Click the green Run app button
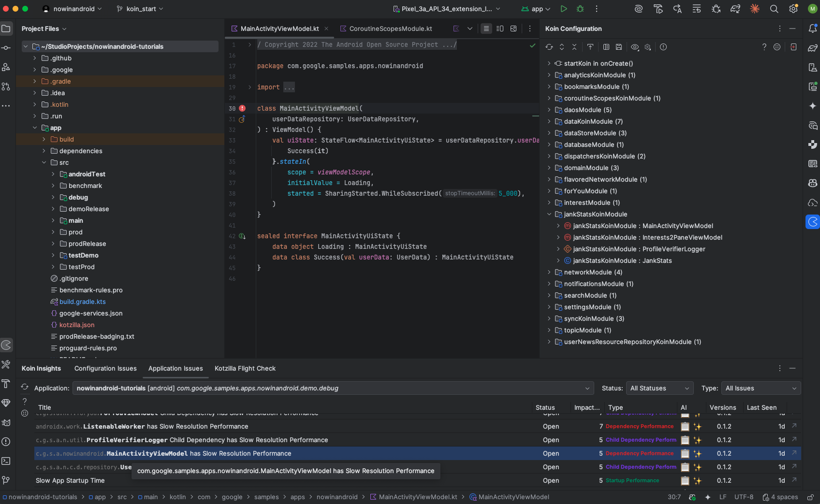This screenshot has width=820, height=504. (563, 9)
